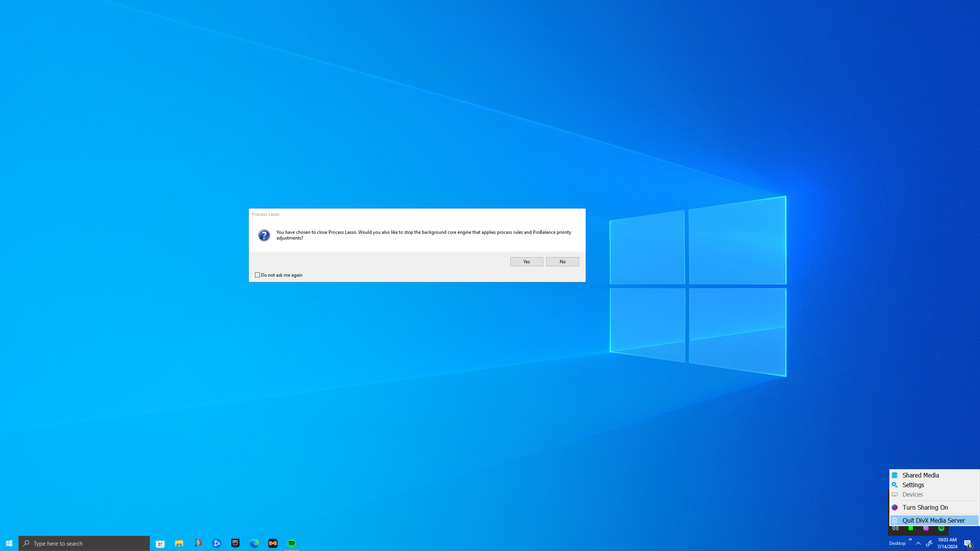Screen dimensions: 980x551
Task: Click the Spotify system tray icon
Action: (941, 528)
